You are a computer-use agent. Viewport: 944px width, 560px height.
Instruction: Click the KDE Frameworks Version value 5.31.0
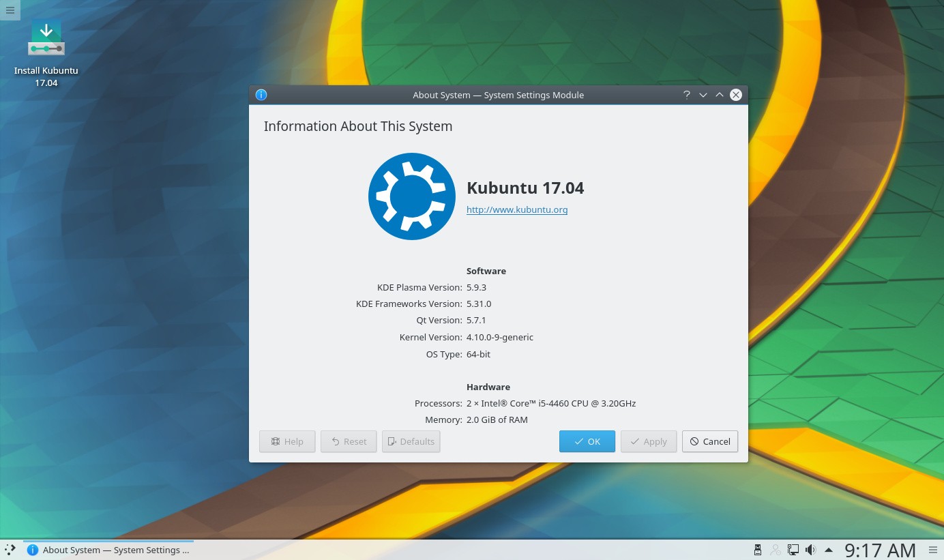click(479, 304)
